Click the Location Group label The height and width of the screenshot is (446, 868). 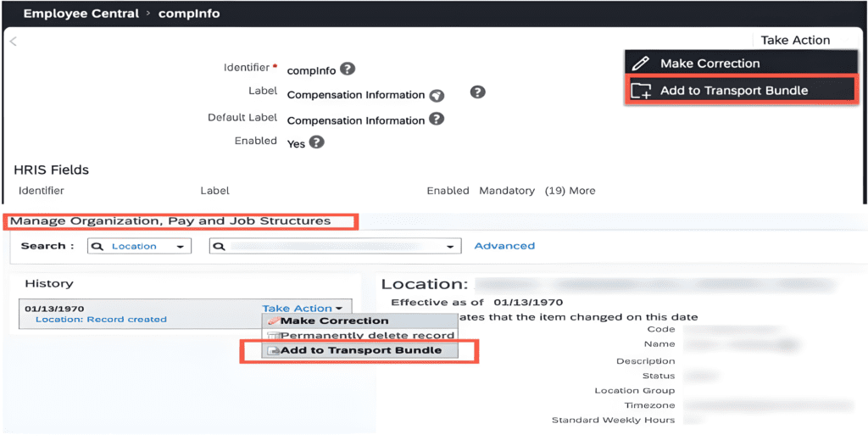click(635, 391)
